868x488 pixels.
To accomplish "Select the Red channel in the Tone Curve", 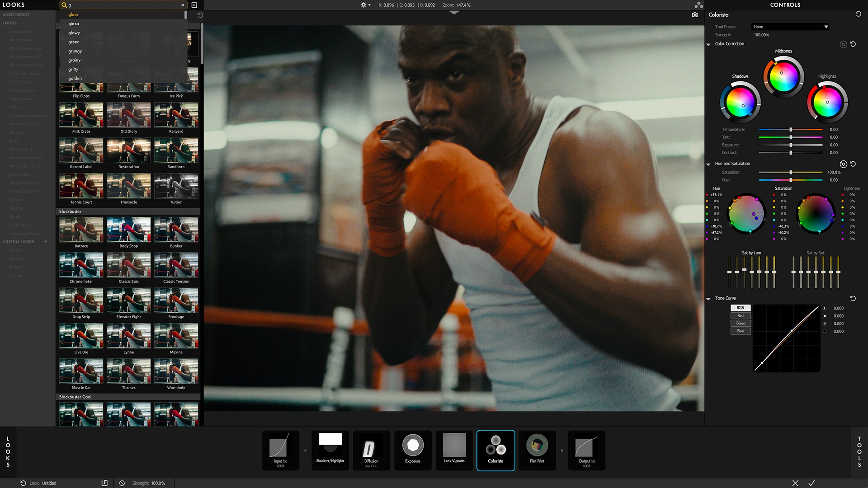I will click(x=741, y=316).
